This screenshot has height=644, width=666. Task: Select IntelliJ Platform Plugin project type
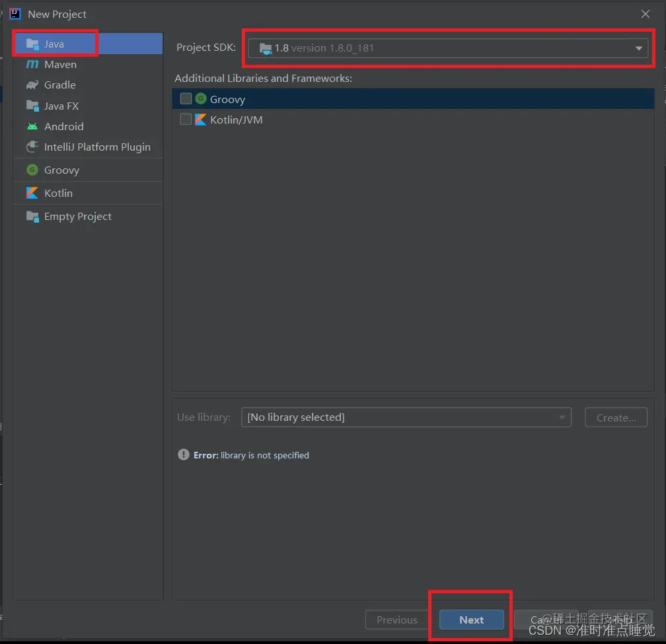[x=88, y=147]
